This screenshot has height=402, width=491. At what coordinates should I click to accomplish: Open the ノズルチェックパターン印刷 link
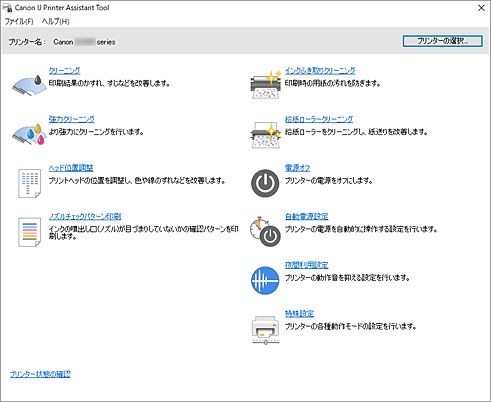pyautogui.click(x=85, y=216)
